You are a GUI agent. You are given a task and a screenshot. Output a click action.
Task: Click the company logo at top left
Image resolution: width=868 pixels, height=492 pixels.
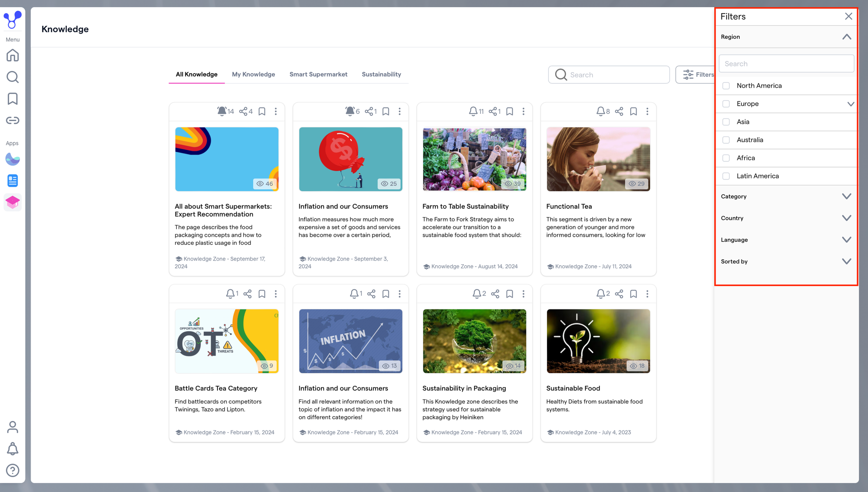point(13,20)
